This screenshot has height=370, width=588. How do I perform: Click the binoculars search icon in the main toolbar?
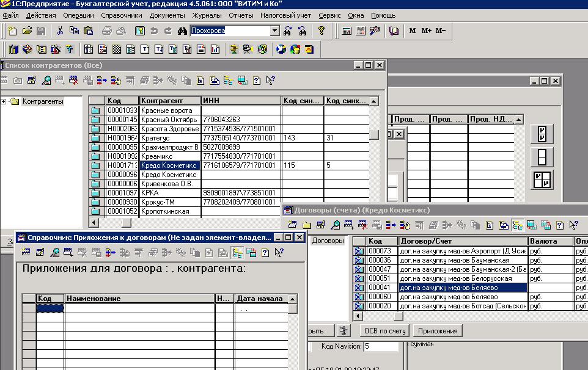(x=182, y=31)
